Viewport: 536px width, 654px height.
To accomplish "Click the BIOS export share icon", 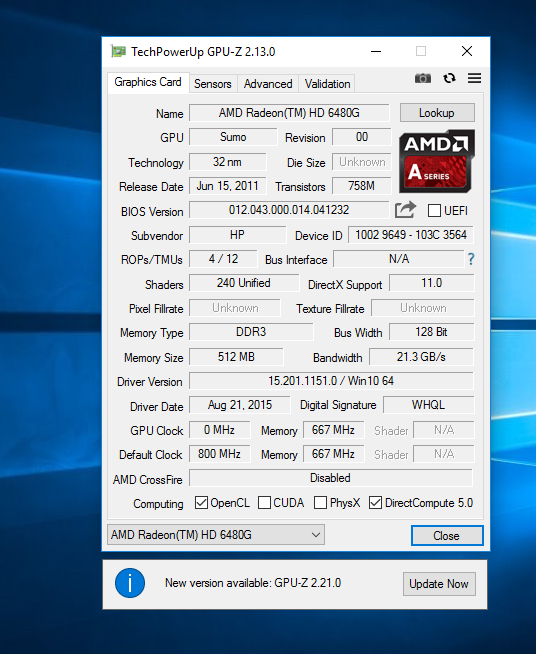I will click(x=405, y=210).
